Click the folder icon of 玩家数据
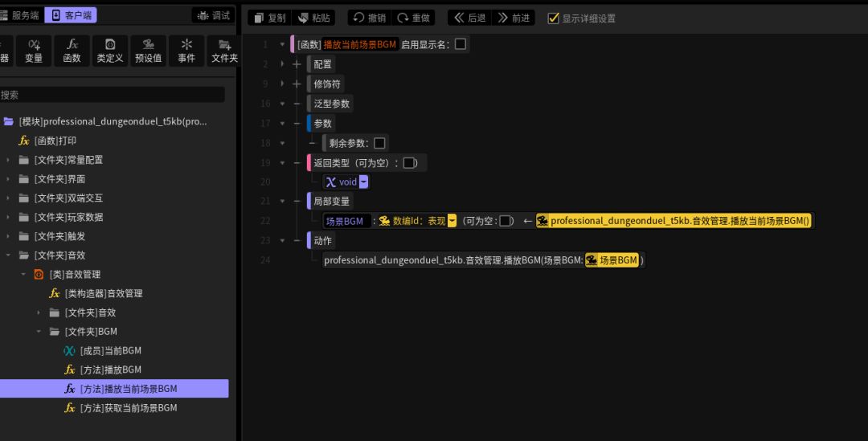Viewport: 868px width, 441px height. [24, 217]
